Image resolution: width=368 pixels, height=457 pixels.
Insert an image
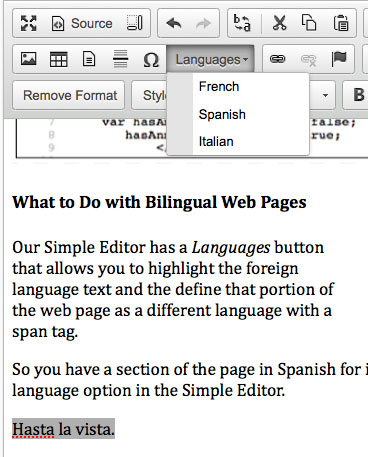pyautogui.click(x=29, y=59)
